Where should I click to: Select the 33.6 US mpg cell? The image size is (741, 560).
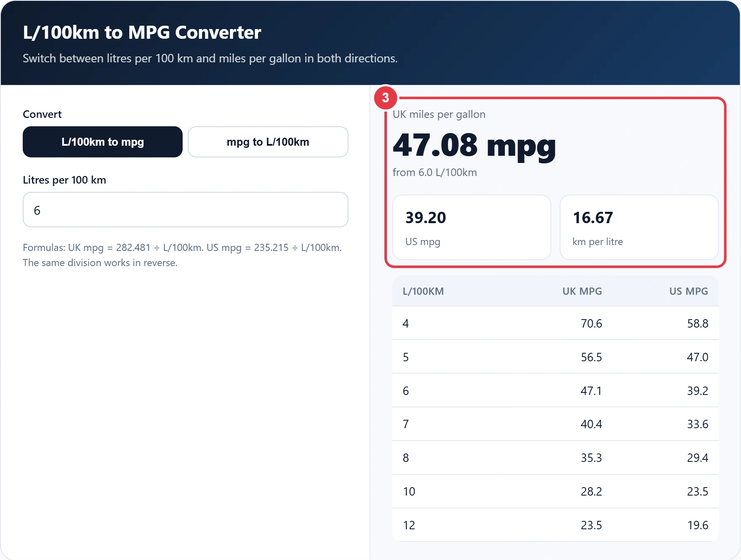(698, 424)
